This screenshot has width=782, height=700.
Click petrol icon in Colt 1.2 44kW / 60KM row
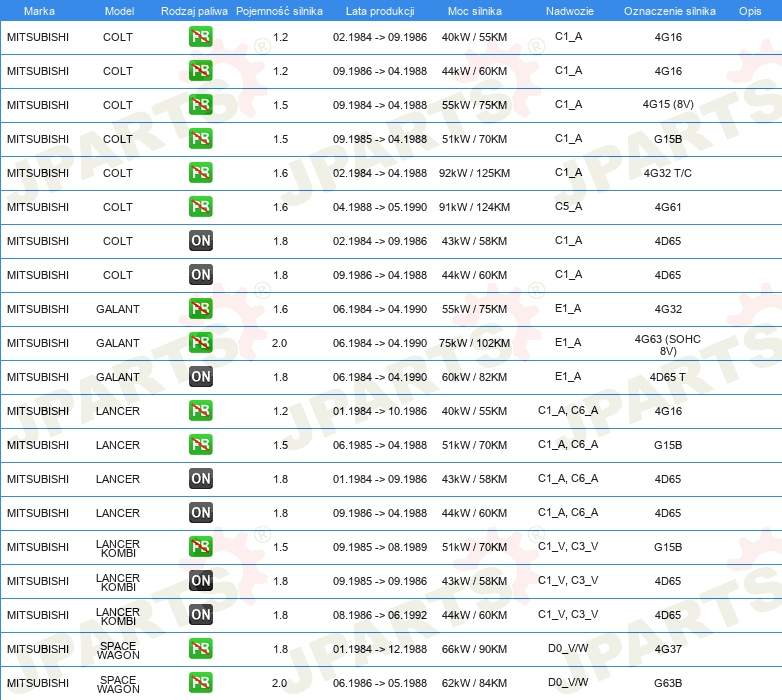pos(200,70)
